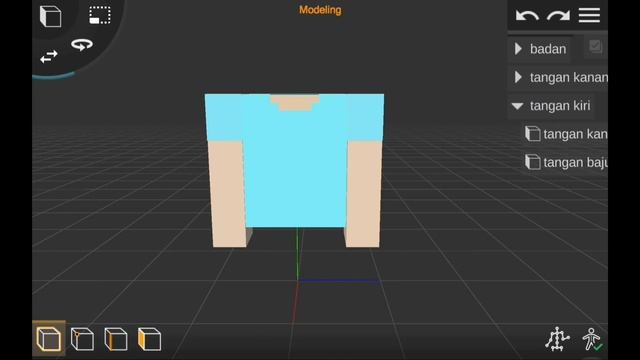Screen dimensions: 640x360
Task: Open the hamburger menu
Action: coord(589,16)
